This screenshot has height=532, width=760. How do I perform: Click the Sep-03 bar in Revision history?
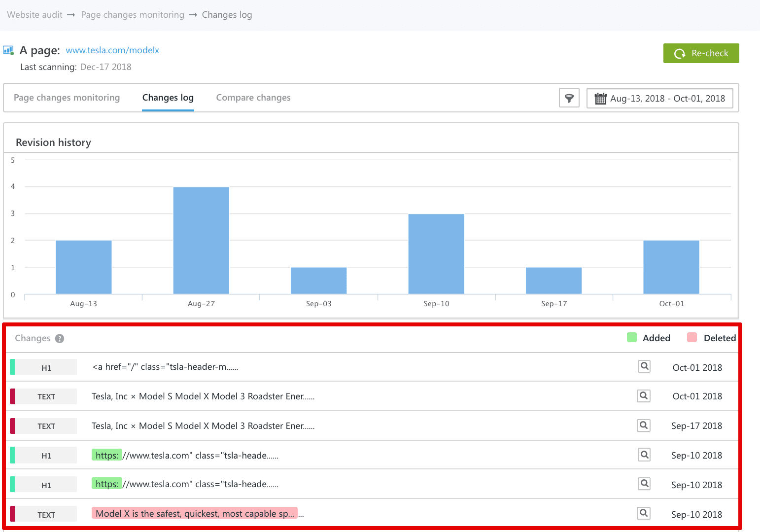coord(319,281)
